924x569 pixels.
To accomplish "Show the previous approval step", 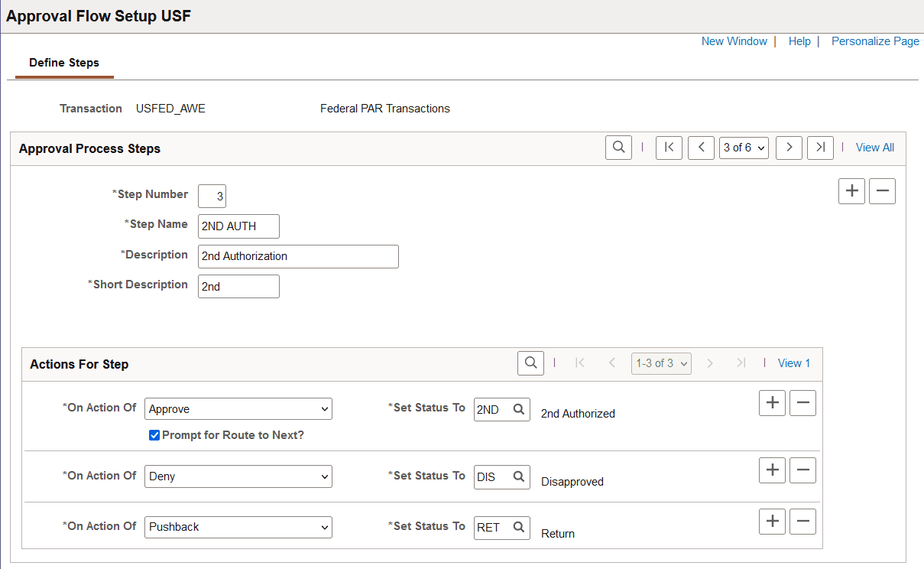I will click(x=701, y=147).
